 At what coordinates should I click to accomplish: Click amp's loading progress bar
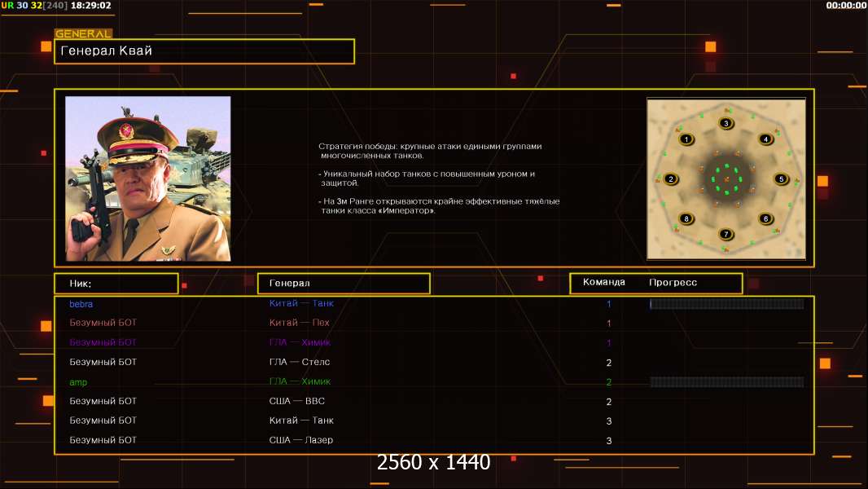726,381
